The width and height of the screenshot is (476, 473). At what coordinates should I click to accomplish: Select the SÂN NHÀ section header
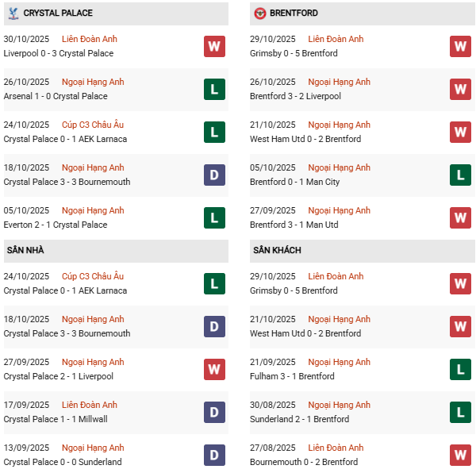(x=25, y=251)
